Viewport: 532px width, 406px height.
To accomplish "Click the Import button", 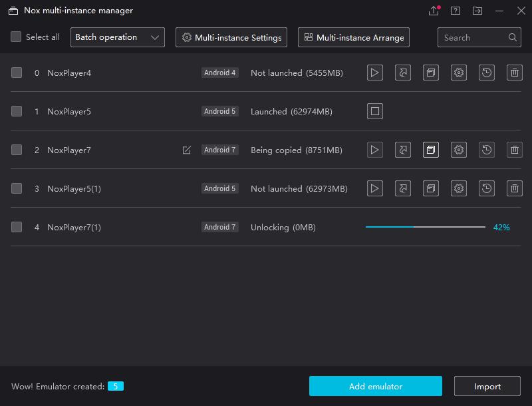I will pyautogui.click(x=487, y=386).
